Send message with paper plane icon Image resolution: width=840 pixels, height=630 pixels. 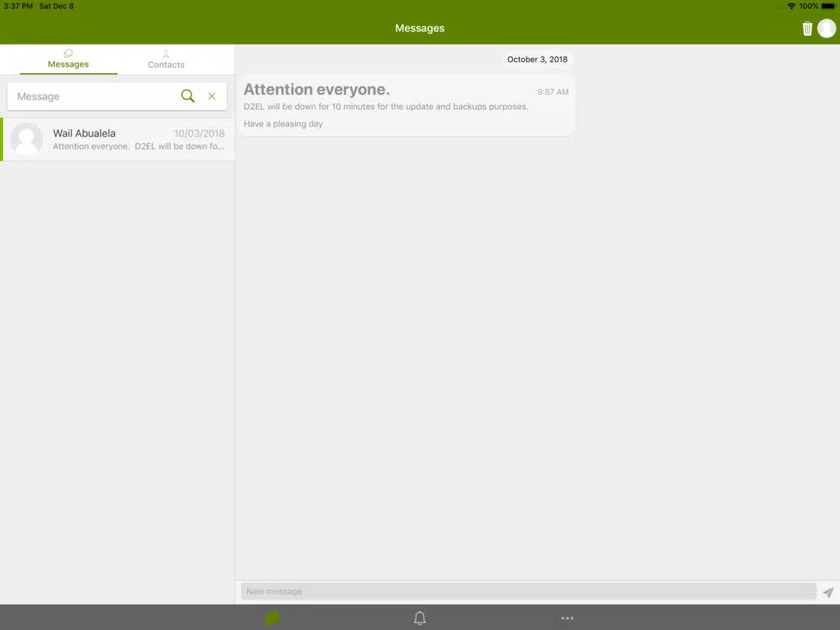(828, 592)
